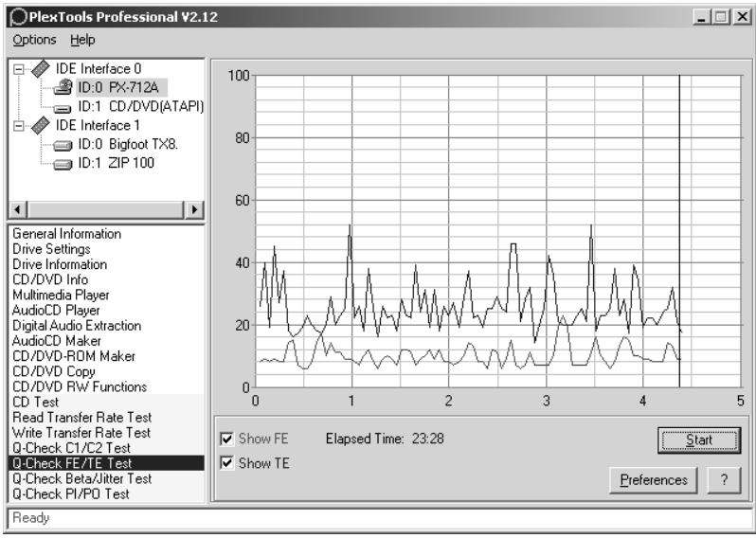Open Q-Check PI/PO Test
Viewport: 756px width, 538px height.
(71, 494)
